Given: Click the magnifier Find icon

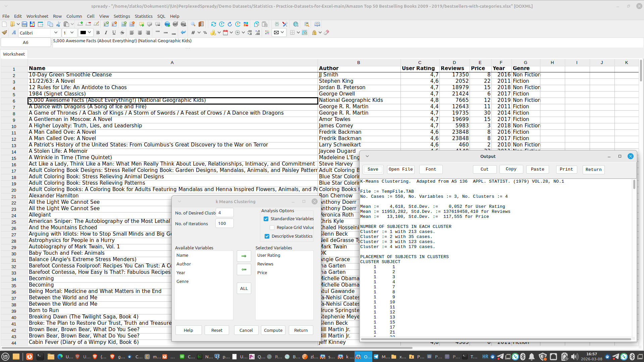Looking at the screenshot, I should click(x=193, y=24).
